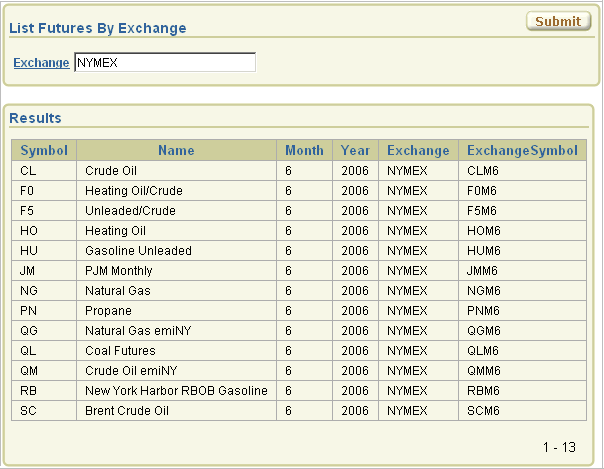Select the CLM6 exchange symbol cell
This screenshot has width=604, height=469.
pyautogui.click(x=522, y=171)
